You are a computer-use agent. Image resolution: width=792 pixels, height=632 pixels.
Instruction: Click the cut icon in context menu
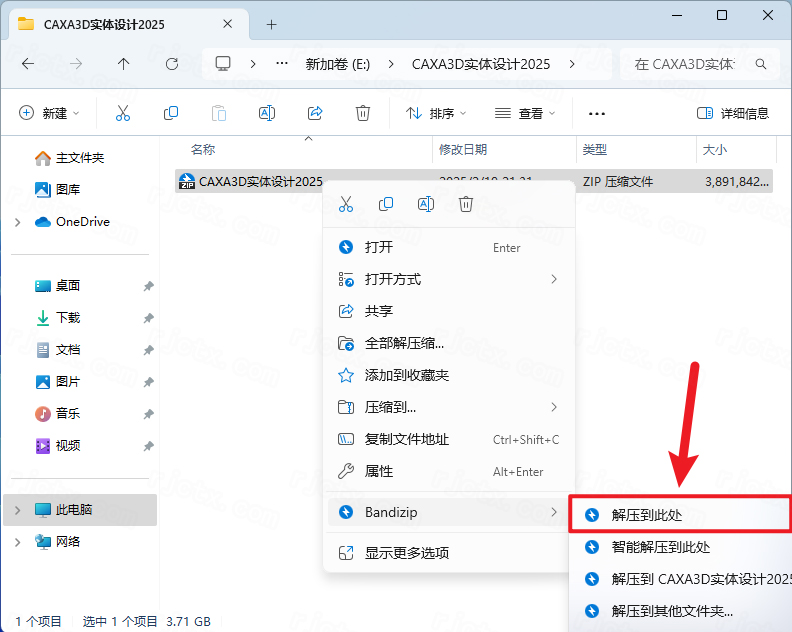[x=346, y=204]
